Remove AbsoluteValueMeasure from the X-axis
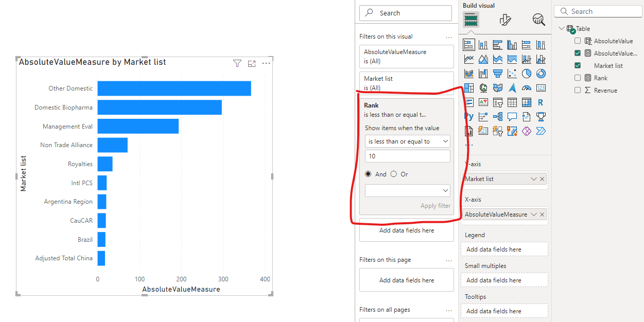The width and height of the screenshot is (644, 322). coord(542,214)
